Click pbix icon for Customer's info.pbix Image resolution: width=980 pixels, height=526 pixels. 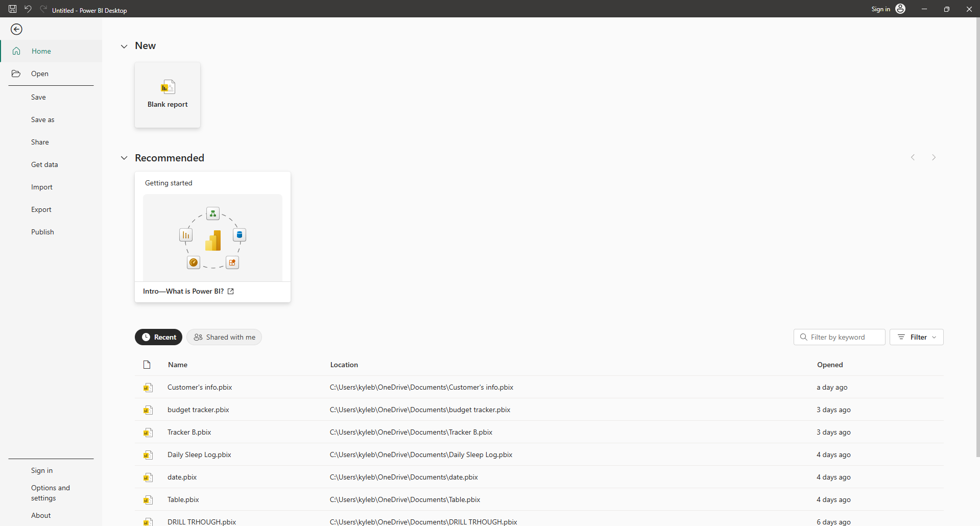click(148, 388)
